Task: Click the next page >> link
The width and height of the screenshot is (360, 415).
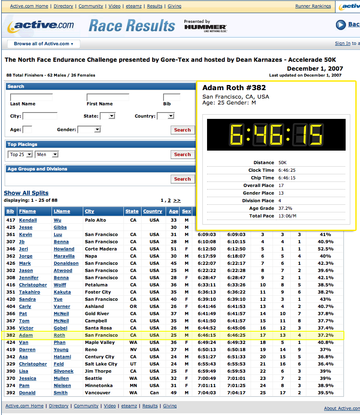Action: pyautogui.click(x=177, y=200)
